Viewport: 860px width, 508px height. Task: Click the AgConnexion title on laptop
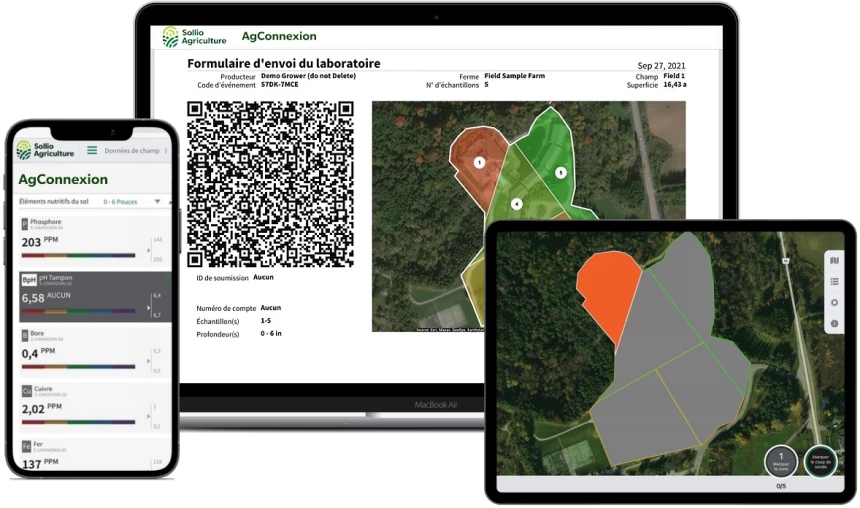click(279, 36)
